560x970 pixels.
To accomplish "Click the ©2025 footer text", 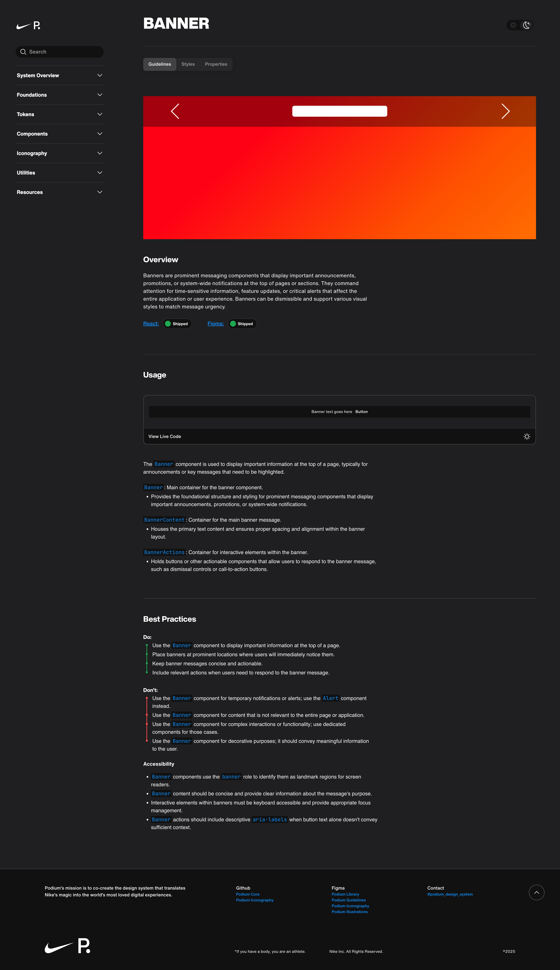I will tap(509, 952).
